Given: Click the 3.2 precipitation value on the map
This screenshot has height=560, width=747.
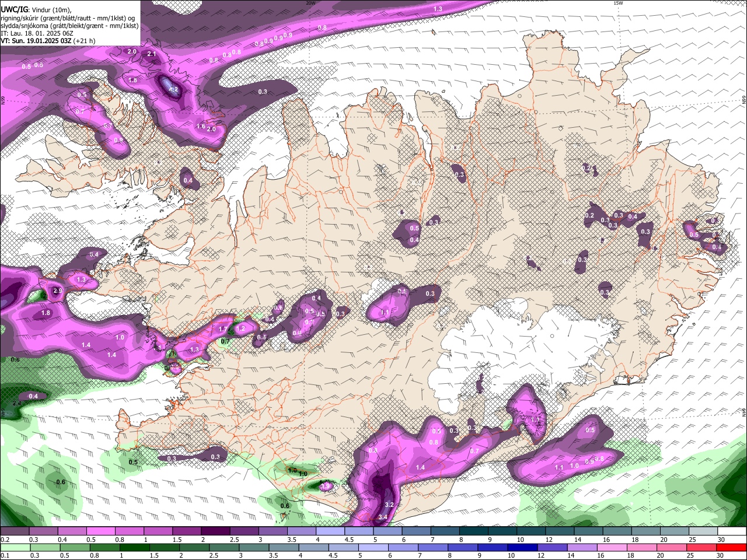Looking at the screenshot, I should pyautogui.click(x=390, y=505).
